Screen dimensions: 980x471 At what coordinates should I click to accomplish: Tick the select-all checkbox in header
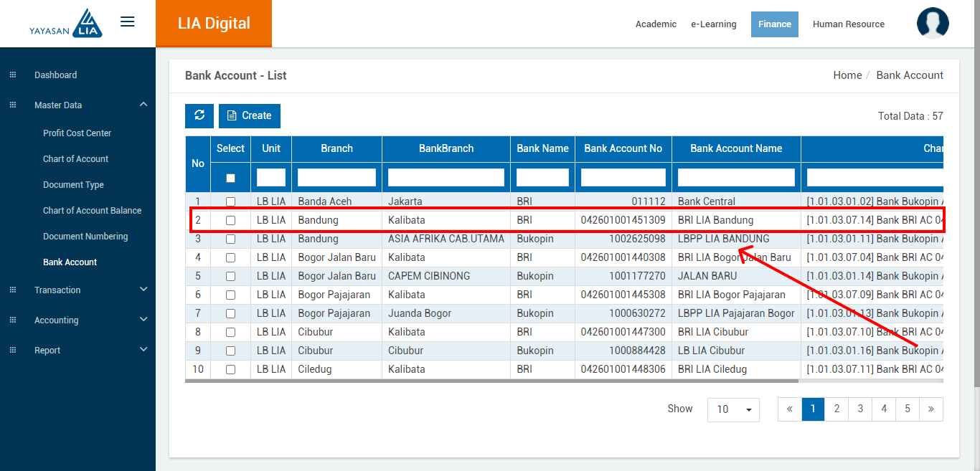click(230, 178)
